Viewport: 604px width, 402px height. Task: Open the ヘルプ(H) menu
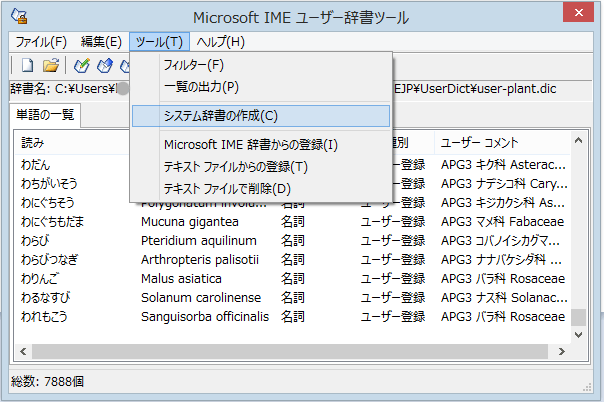tap(220, 42)
